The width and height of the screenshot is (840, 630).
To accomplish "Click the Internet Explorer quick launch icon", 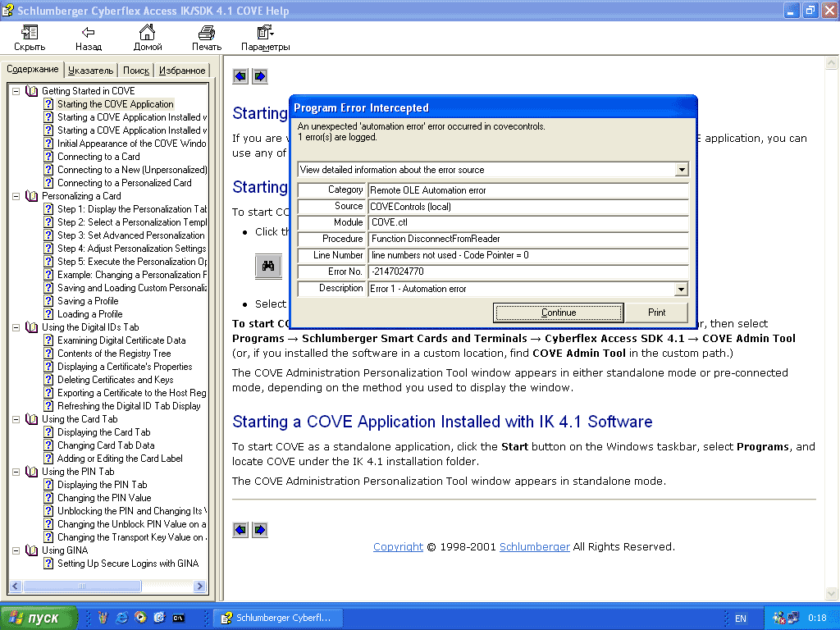I will (122, 618).
